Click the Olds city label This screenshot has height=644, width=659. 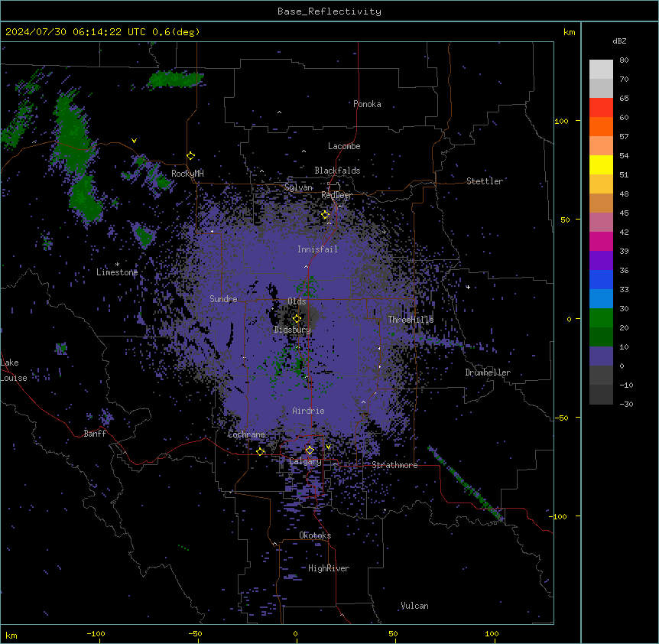click(297, 301)
